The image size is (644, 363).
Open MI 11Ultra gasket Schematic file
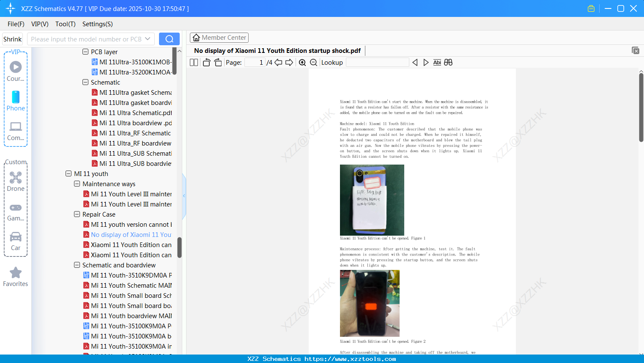(x=132, y=92)
